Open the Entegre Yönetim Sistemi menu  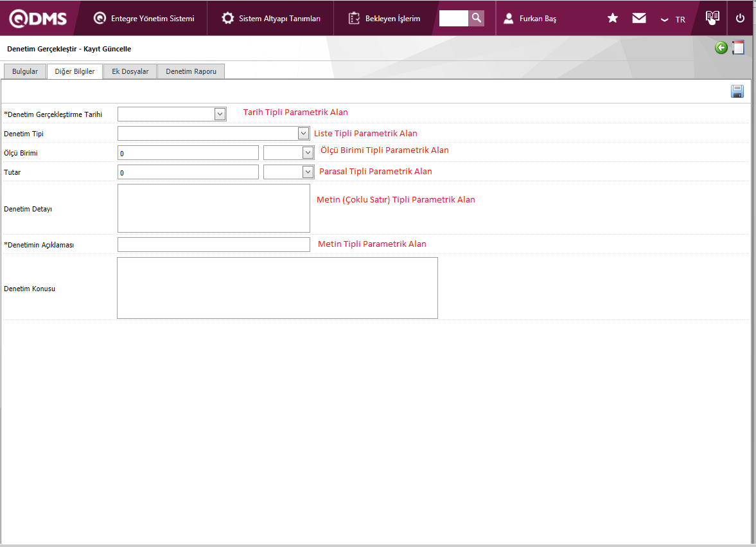[x=144, y=19]
